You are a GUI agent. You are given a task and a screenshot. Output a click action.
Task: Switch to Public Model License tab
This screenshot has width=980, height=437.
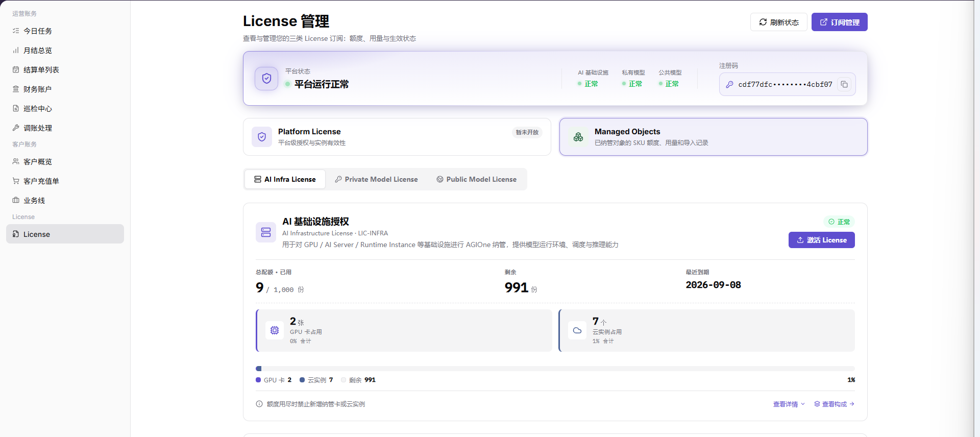477,179
